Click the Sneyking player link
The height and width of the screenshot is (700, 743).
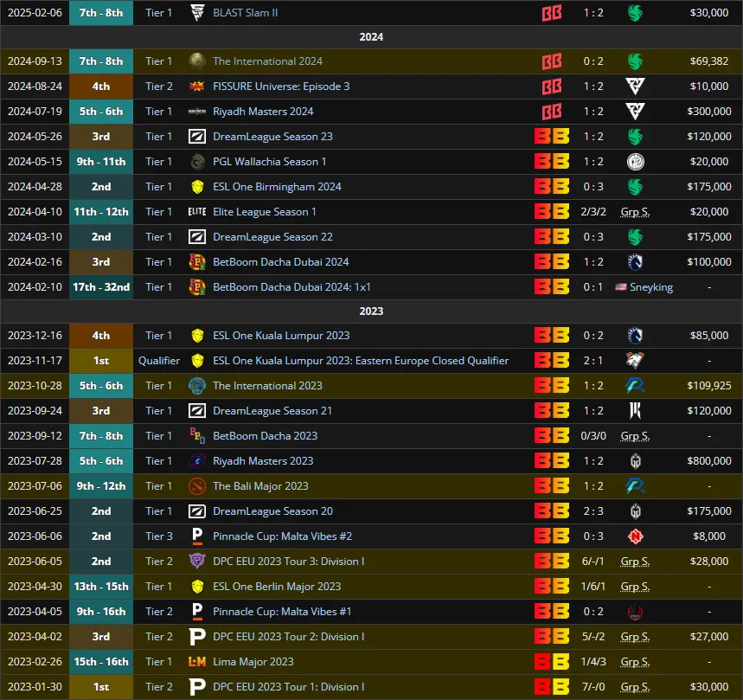point(651,287)
